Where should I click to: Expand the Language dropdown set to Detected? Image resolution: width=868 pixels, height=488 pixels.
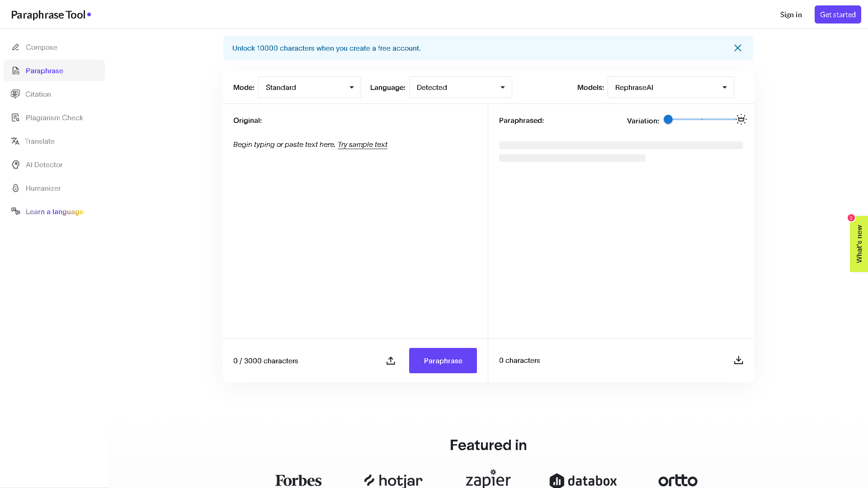pyautogui.click(x=460, y=87)
